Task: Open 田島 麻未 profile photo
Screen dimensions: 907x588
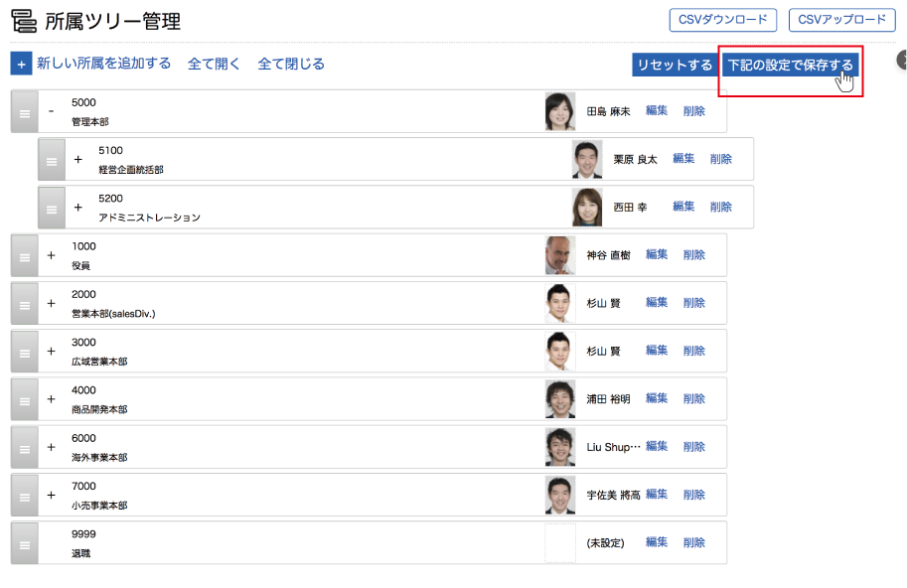Action: click(x=560, y=111)
